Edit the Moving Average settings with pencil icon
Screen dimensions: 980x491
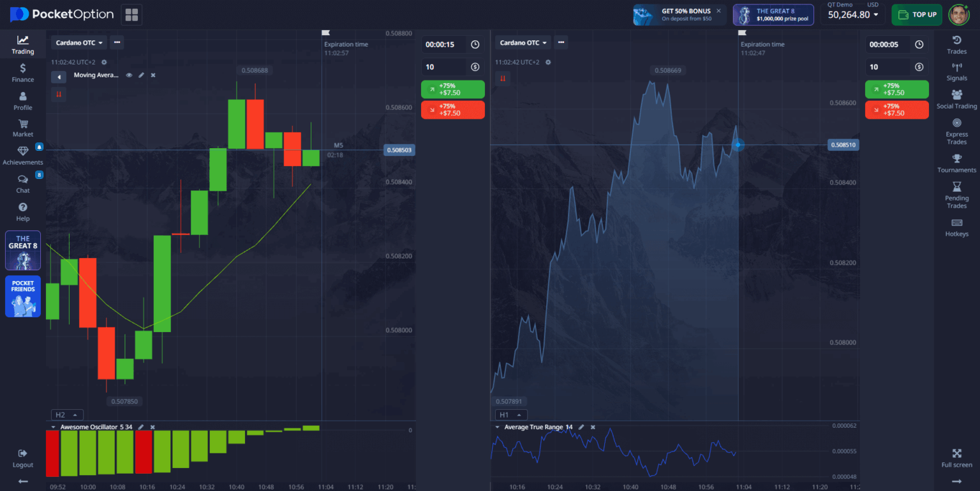point(141,75)
